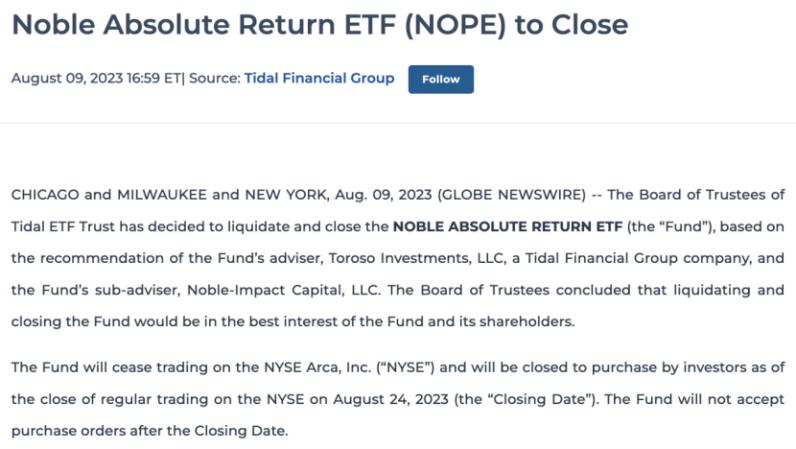This screenshot has width=796, height=449.
Task: Click the final line about purchase orders
Action: point(150,431)
